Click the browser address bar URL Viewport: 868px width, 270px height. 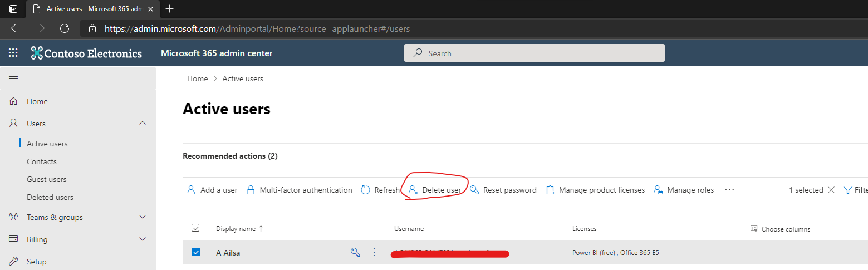[257, 28]
